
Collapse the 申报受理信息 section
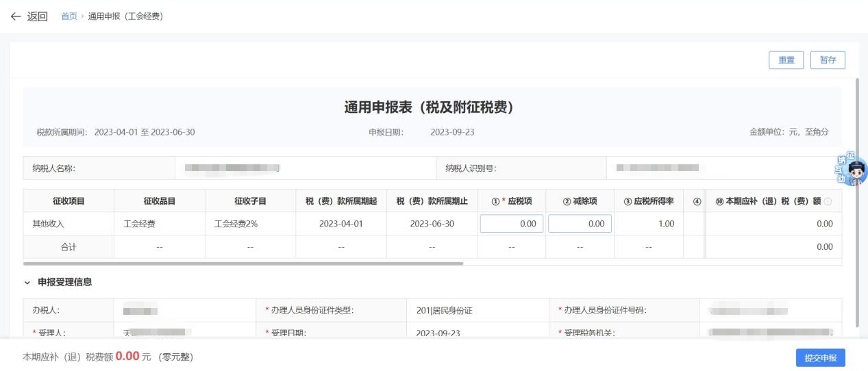tap(27, 282)
